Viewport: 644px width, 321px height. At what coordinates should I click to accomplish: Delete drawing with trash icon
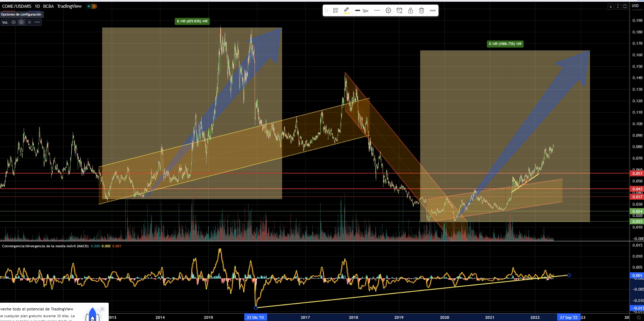point(422,11)
